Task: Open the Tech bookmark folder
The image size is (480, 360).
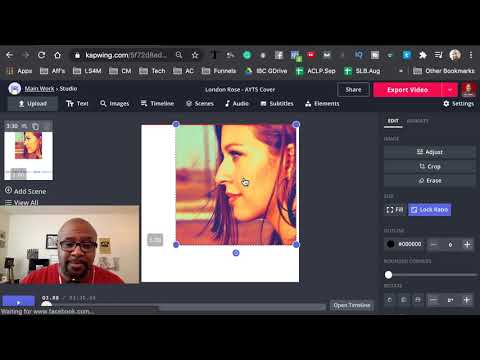Action: (152, 71)
